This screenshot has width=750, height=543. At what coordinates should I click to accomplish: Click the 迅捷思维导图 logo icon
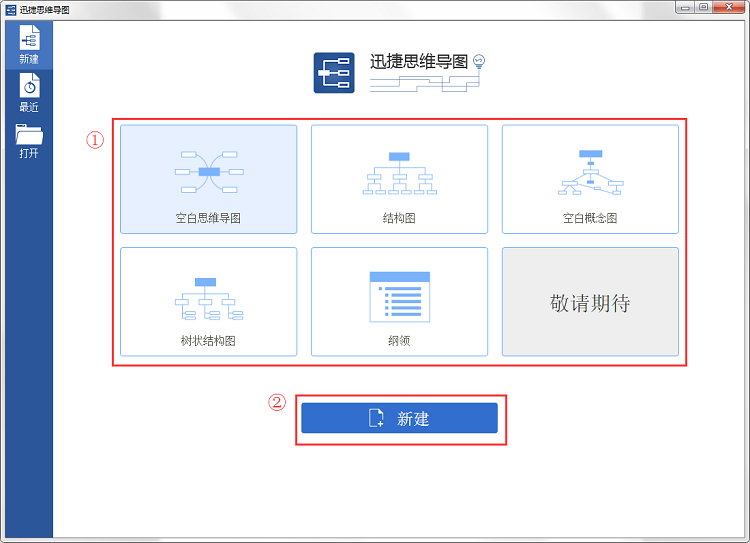334,73
